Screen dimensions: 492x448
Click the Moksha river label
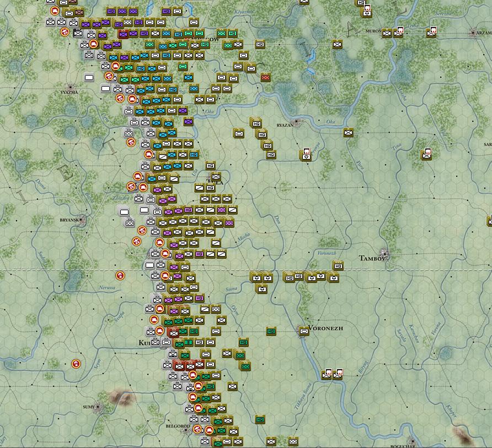(402, 94)
